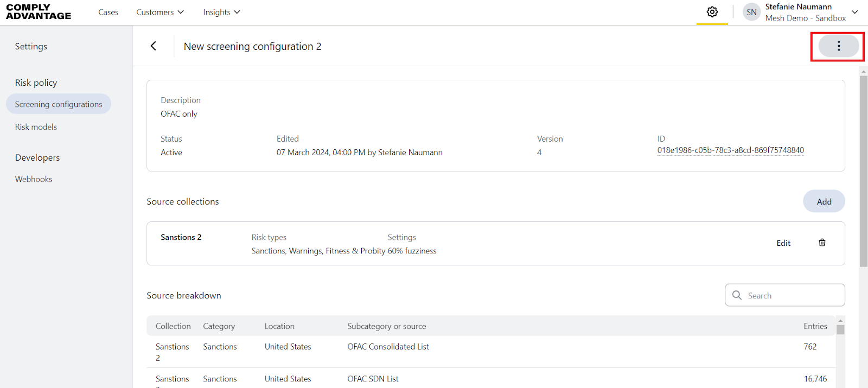Click the Source breakdown search field
Screen dimensions: 868x388
click(x=792, y=295)
